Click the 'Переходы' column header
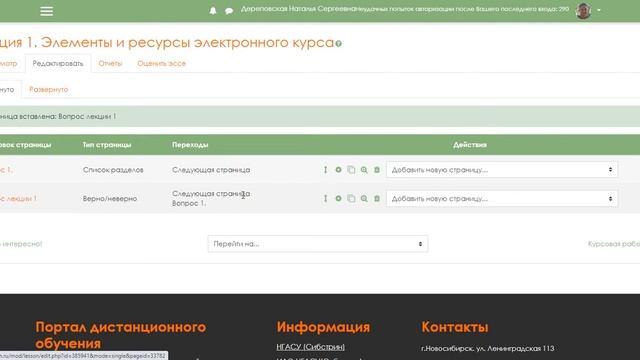This screenshot has width=640, height=360. click(x=190, y=145)
